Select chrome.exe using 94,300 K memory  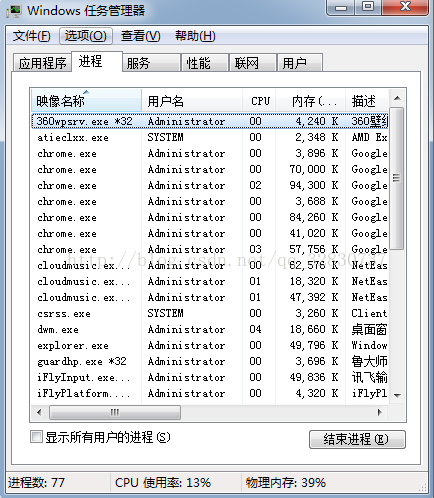[x=210, y=185]
